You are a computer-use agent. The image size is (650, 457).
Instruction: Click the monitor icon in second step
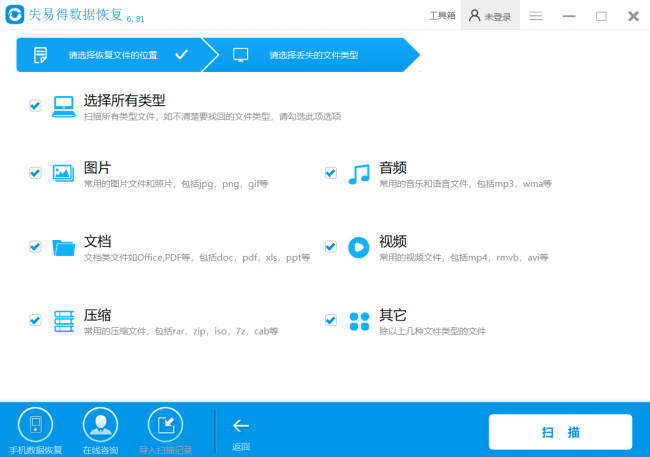tap(240, 55)
